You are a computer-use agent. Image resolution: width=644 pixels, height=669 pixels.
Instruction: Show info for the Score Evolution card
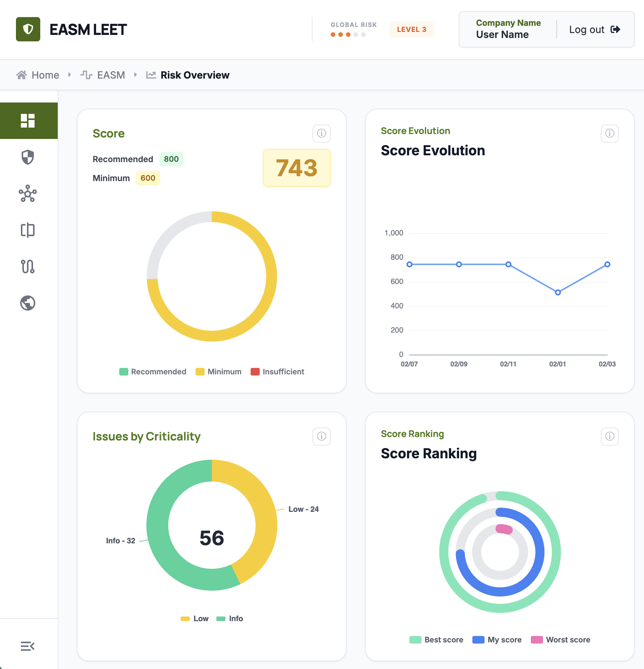(610, 133)
